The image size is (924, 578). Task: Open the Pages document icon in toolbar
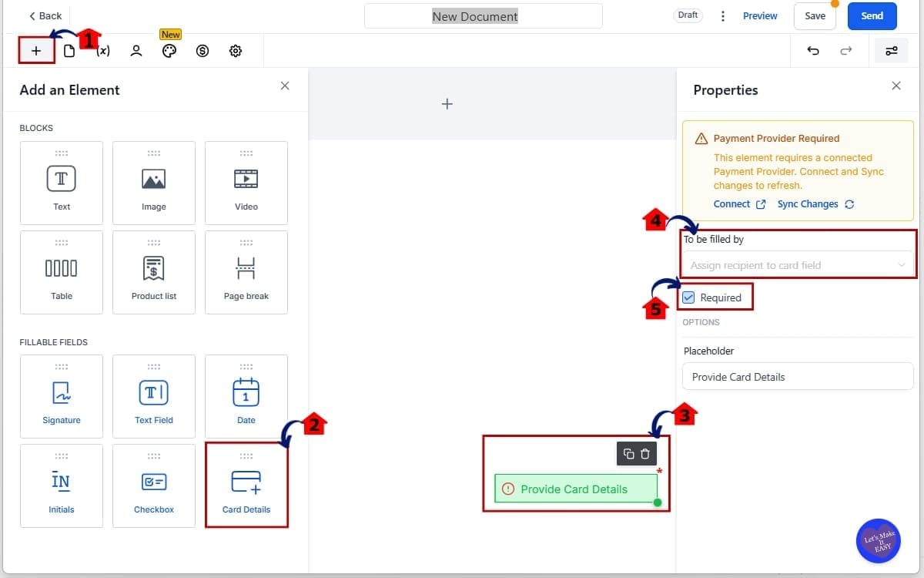pos(69,51)
